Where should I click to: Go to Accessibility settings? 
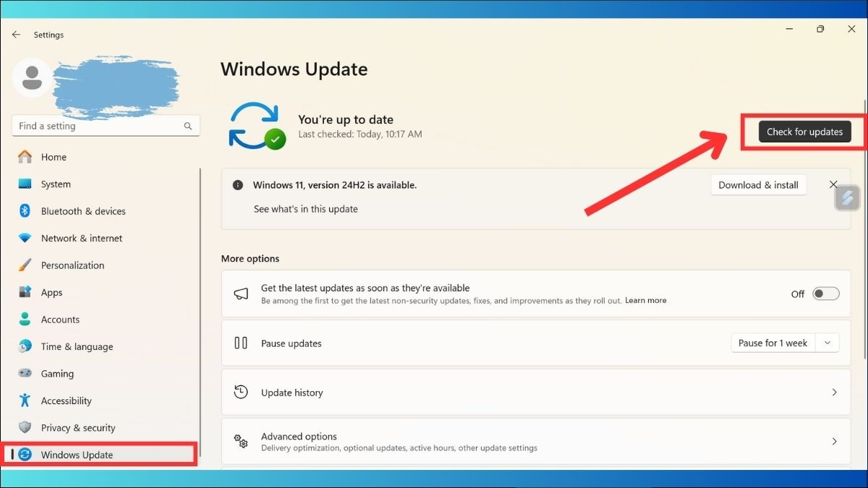coord(66,401)
